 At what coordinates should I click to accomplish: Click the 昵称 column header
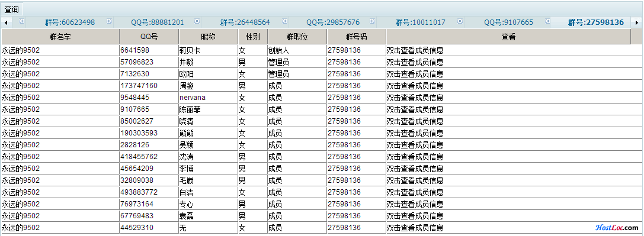208,37
